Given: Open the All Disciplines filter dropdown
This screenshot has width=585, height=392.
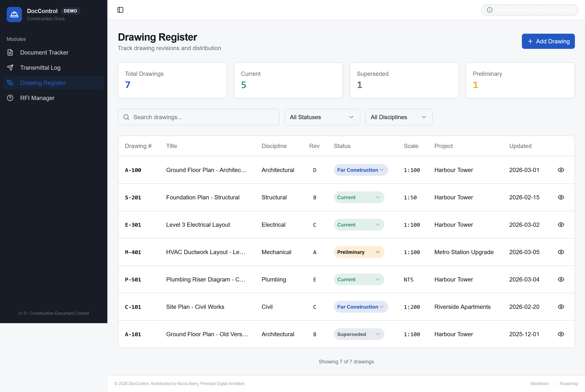Looking at the screenshot, I should point(399,117).
